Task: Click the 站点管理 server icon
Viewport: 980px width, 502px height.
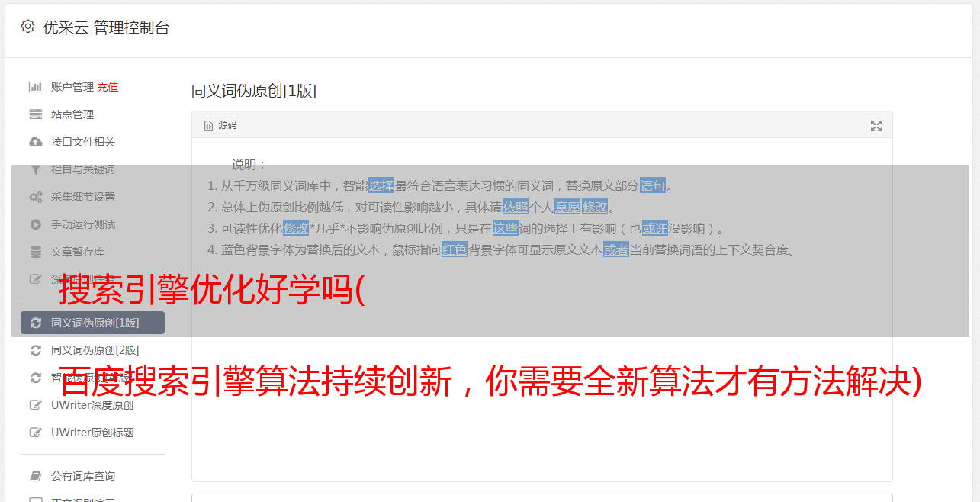Action: pyautogui.click(x=35, y=114)
